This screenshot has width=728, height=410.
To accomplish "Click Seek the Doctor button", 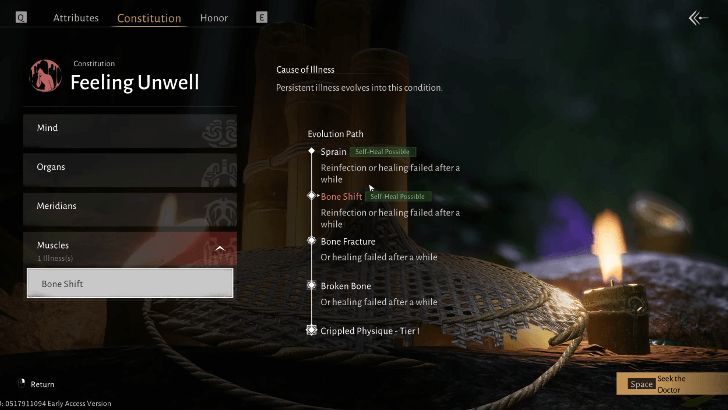I will pos(672,384).
